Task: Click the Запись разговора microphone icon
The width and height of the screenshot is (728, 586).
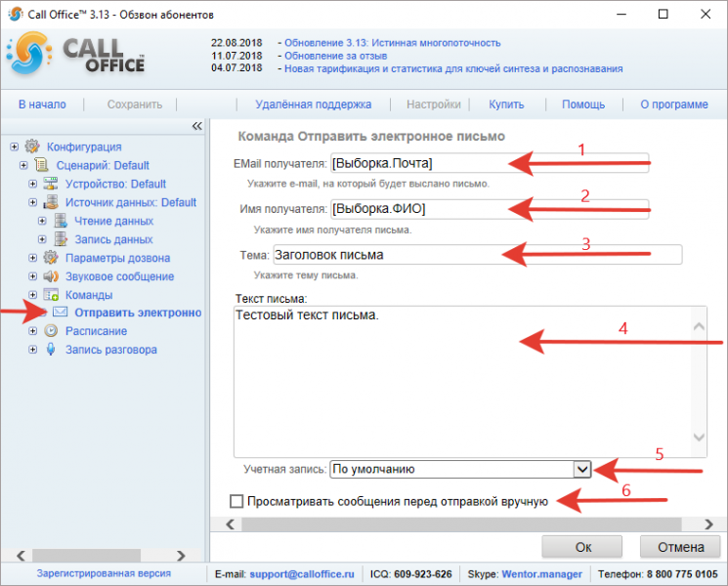Action: coord(51,350)
